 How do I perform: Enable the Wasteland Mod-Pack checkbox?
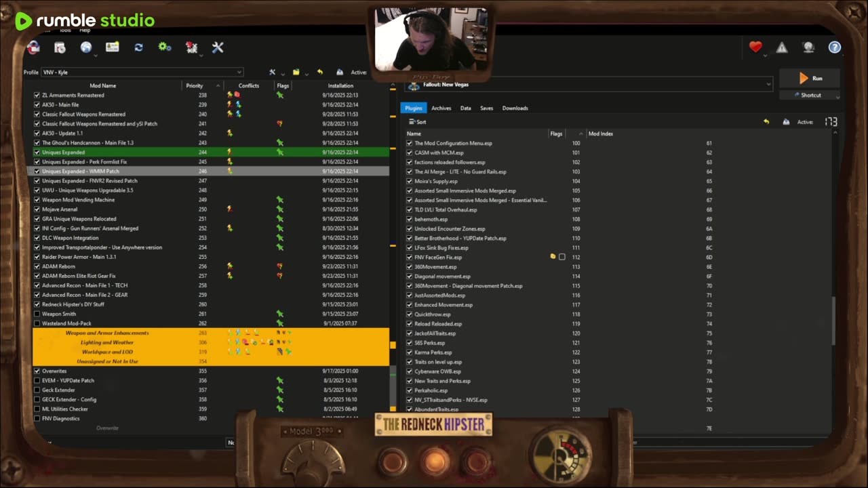tap(37, 323)
